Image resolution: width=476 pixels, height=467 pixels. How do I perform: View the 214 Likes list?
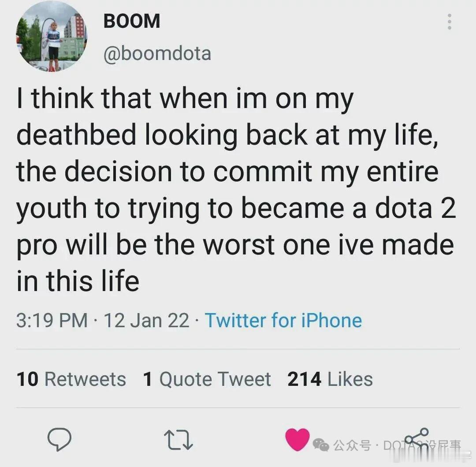(329, 378)
